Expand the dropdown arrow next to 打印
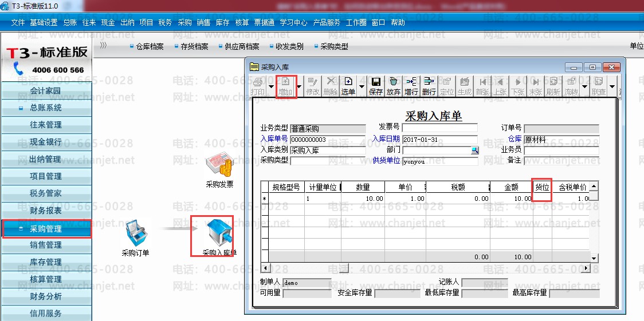 271,86
